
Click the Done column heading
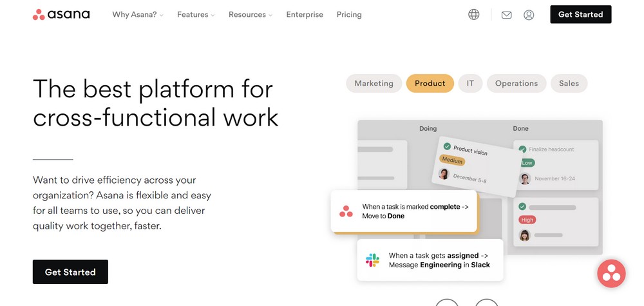tap(520, 129)
